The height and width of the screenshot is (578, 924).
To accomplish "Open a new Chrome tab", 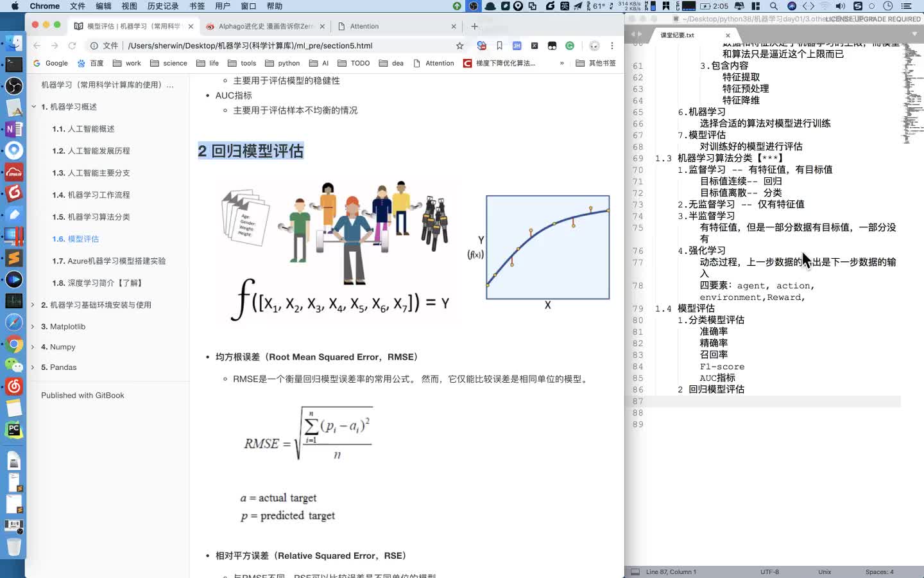I will (474, 26).
